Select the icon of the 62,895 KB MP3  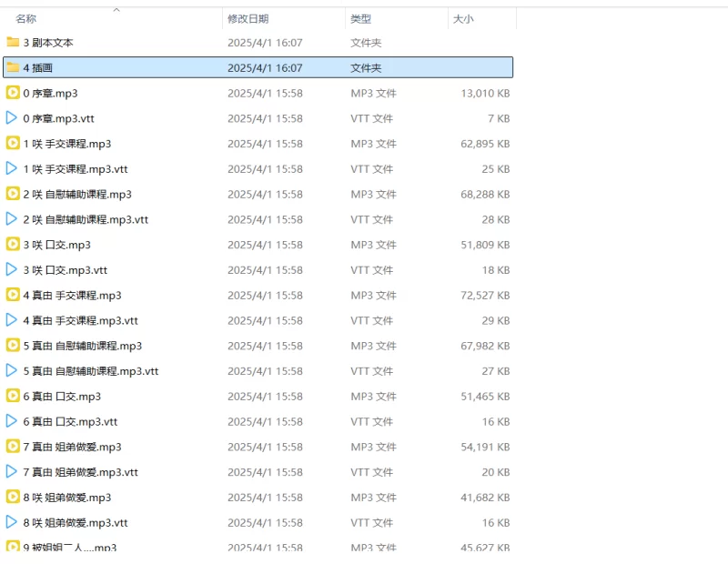(13, 143)
